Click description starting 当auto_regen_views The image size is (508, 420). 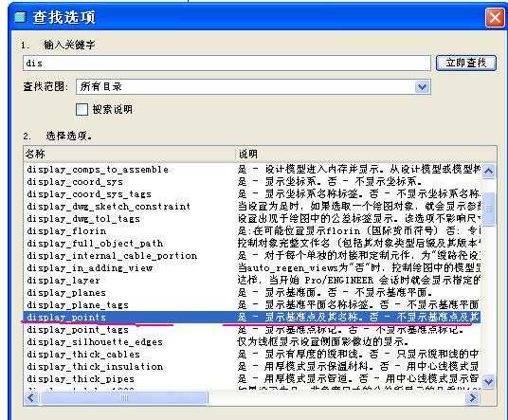[359, 268]
